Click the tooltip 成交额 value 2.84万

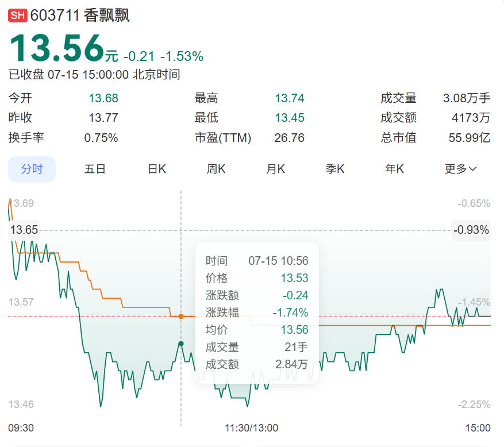click(291, 364)
